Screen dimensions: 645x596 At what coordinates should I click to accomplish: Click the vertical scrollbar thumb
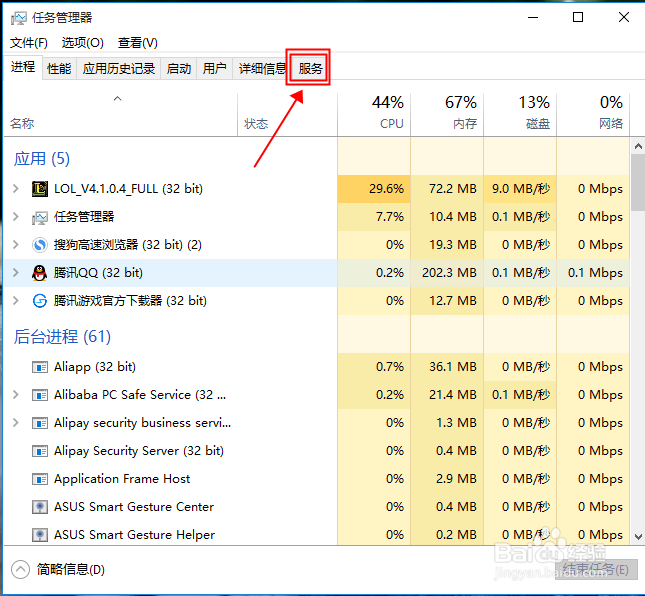(x=638, y=183)
